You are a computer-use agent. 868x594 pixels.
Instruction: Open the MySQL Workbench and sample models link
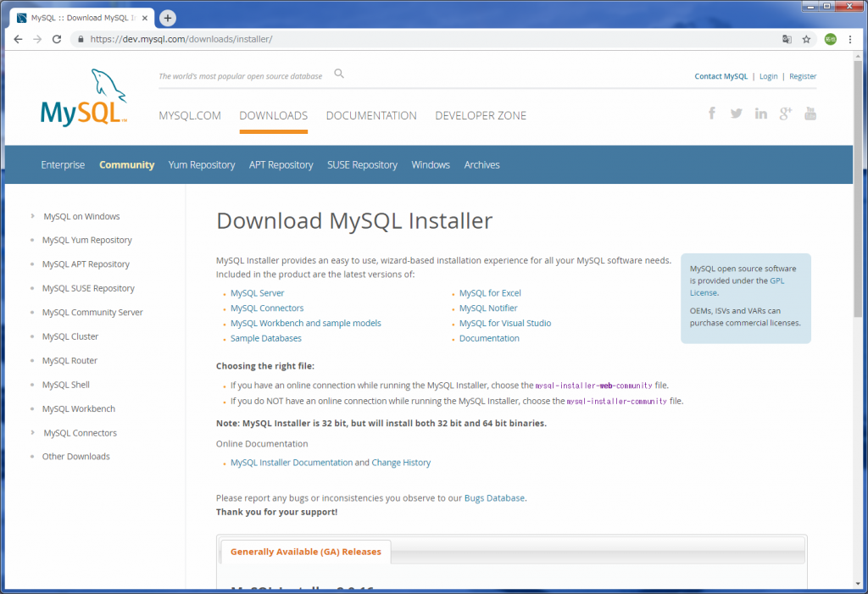(x=305, y=323)
